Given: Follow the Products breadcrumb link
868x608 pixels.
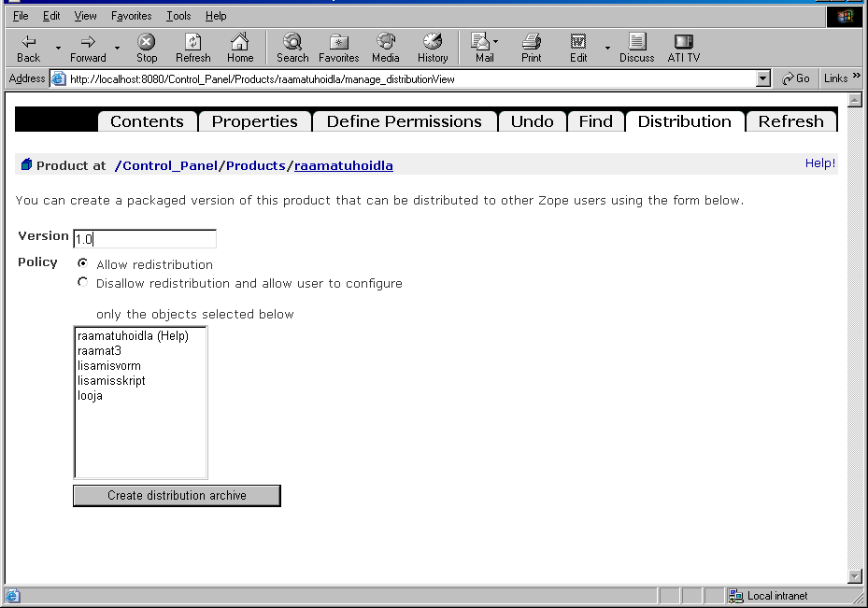Looking at the screenshot, I should pos(256,165).
